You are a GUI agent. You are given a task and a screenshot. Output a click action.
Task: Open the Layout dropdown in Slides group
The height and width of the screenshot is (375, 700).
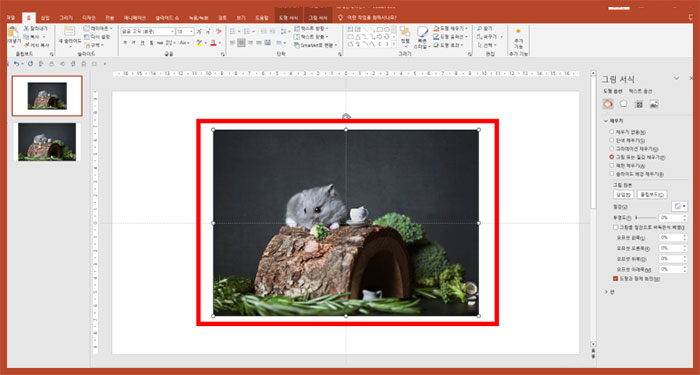pyautogui.click(x=98, y=28)
